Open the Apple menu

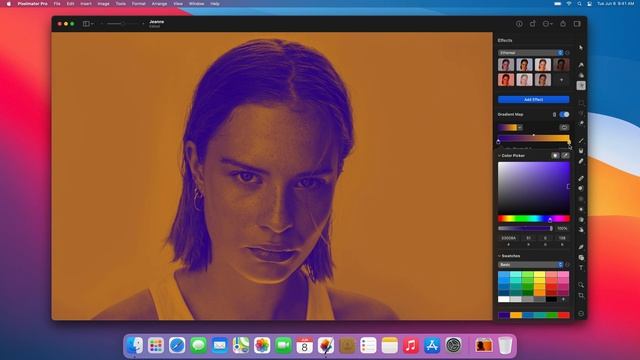[x=9, y=4]
